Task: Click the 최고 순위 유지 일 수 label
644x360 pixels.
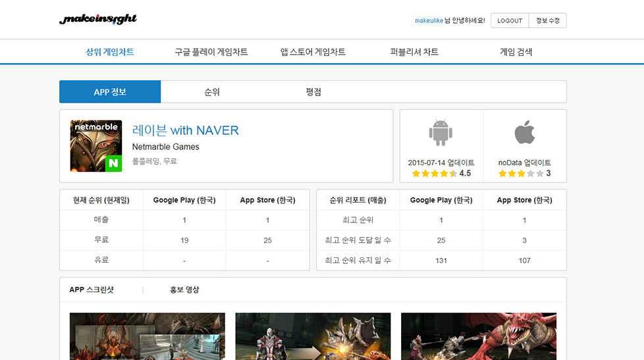Action: click(x=358, y=260)
